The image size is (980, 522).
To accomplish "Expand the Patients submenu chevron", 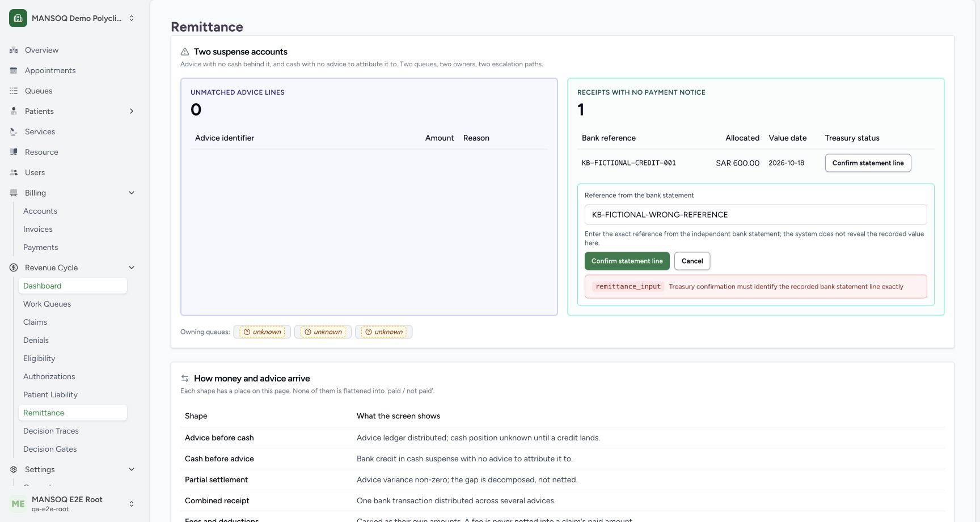I will [132, 112].
